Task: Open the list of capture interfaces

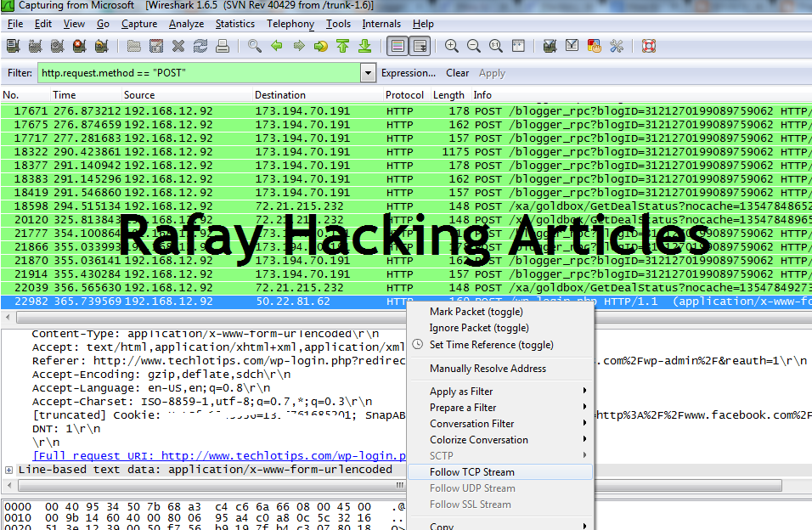Action: (x=14, y=46)
